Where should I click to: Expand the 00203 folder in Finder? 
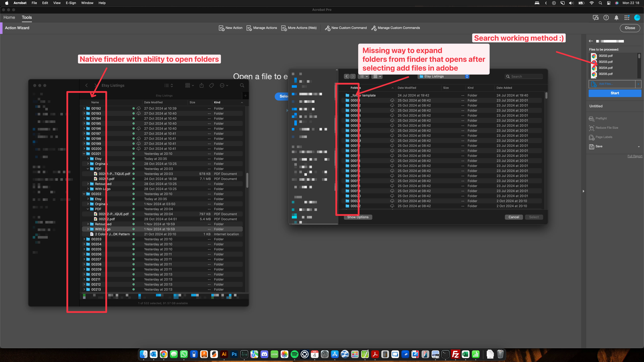[84, 239]
